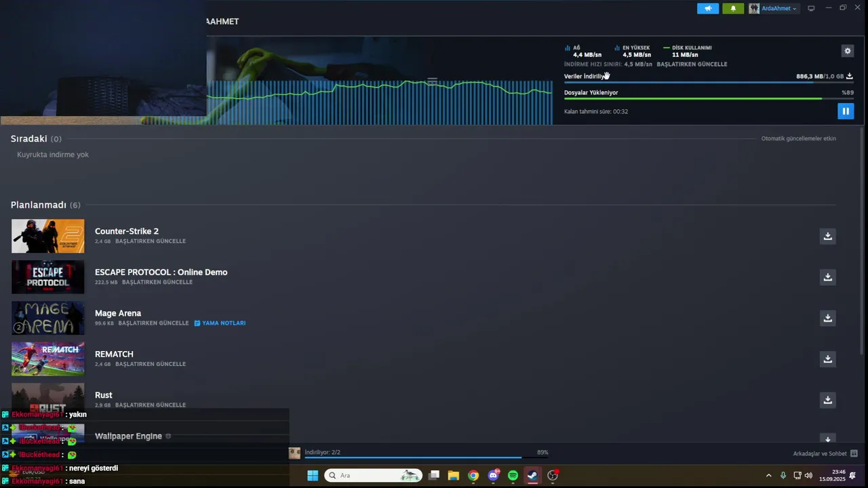Open the ESCAPE PROTOCOL thumbnail
The width and height of the screenshot is (868, 488).
point(48,277)
